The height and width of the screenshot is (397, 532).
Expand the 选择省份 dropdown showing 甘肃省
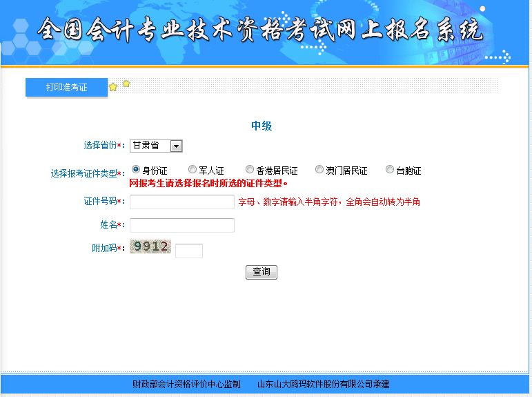click(x=176, y=146)
